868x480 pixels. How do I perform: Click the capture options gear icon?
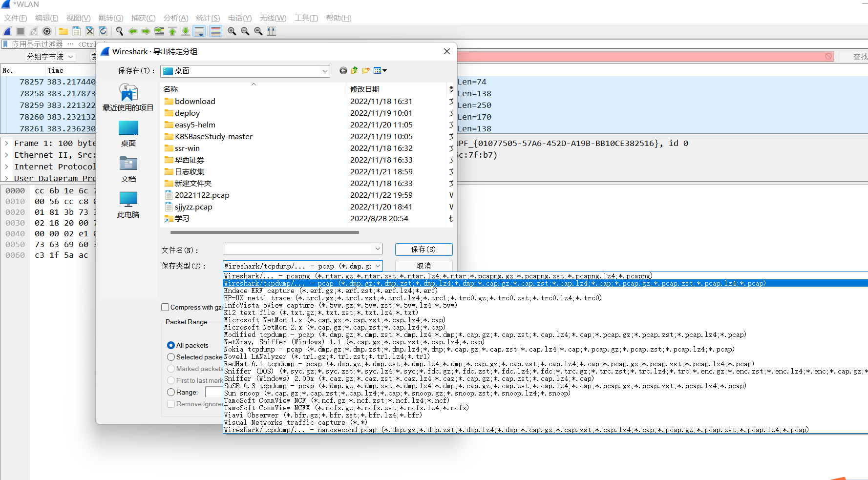47,31
